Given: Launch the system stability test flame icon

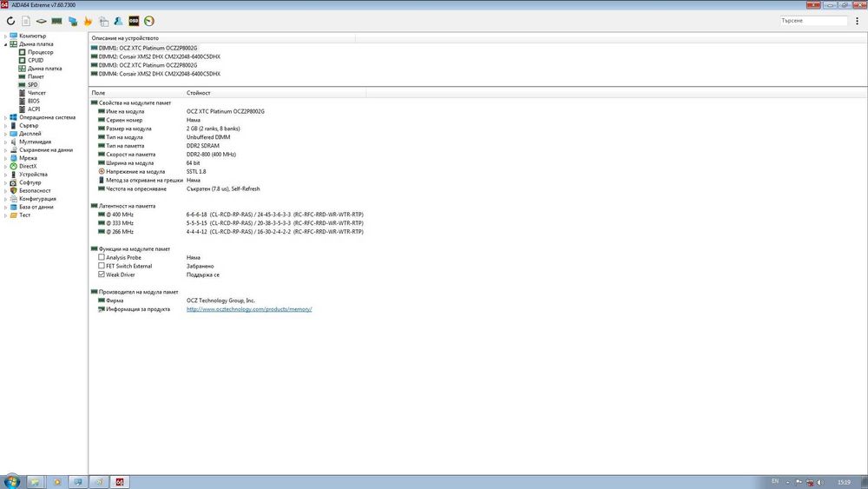Looking at the screenshot, I should point(88,21).
